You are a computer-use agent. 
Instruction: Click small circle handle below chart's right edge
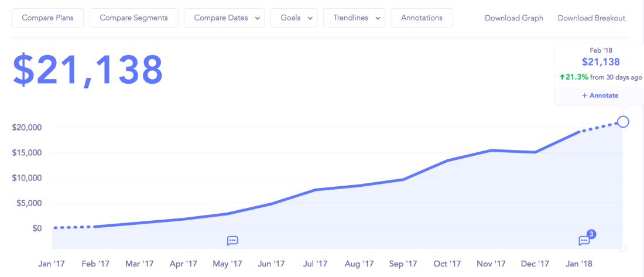click(623, 249)
